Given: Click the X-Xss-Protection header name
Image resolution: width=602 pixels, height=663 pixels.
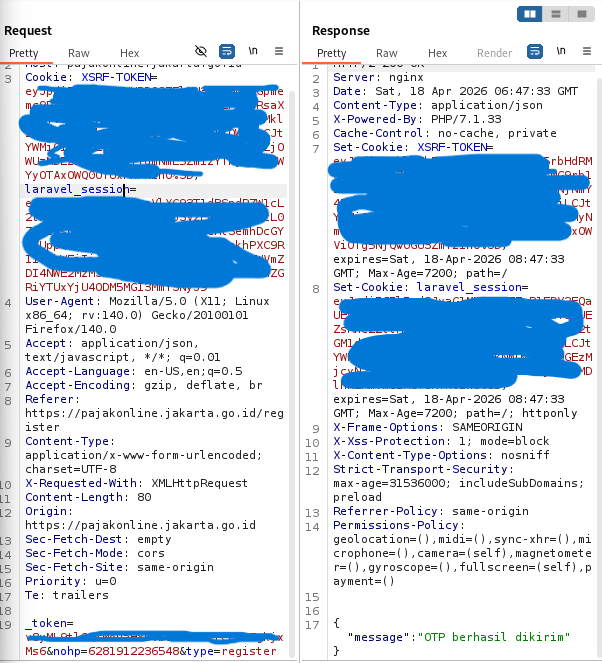Looking at the screenshot, I should 389,441.
